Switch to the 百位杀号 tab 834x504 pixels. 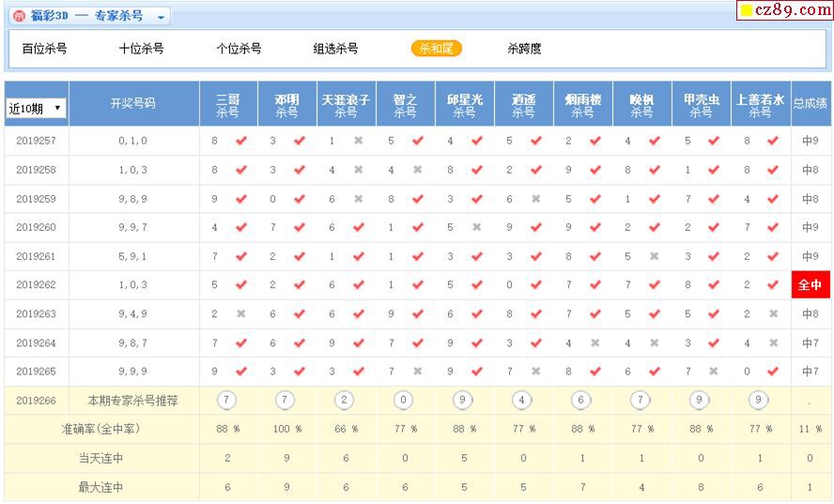tap(44, 49)
